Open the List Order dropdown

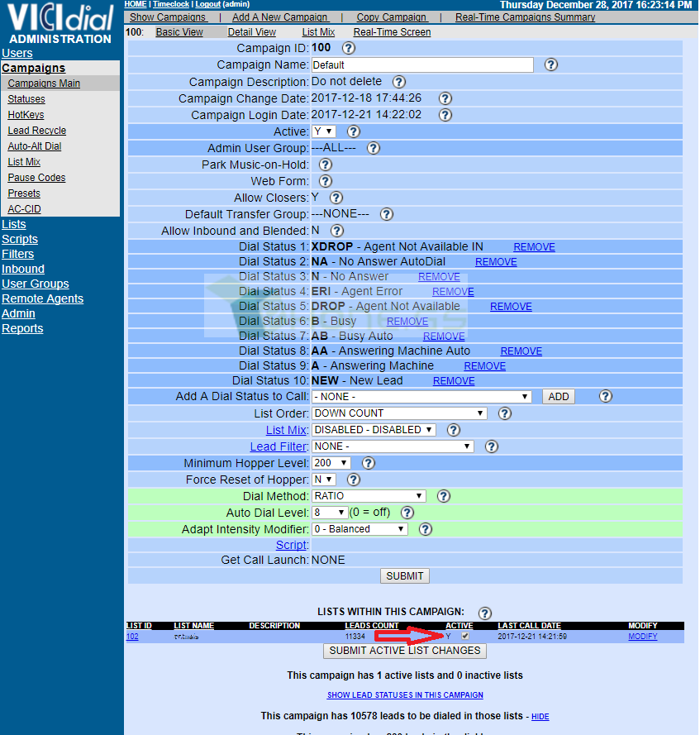[399, 413]
